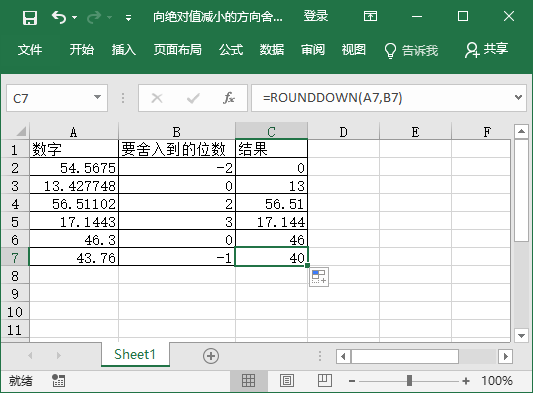Click the greyed Redo arrow icon
Screen dimensions: 533x393
coord(94,17)
